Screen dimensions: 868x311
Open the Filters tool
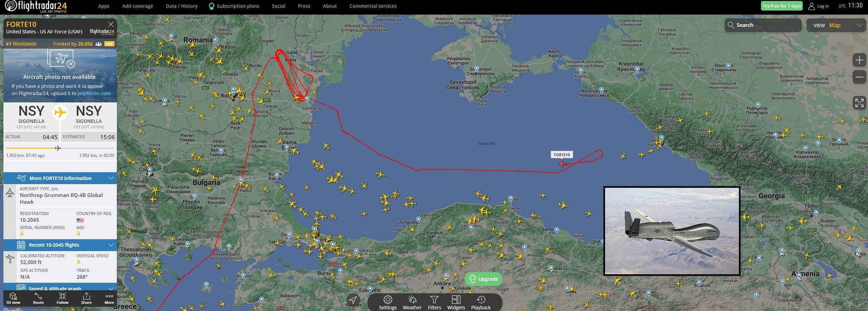click(x=434, y=303)
